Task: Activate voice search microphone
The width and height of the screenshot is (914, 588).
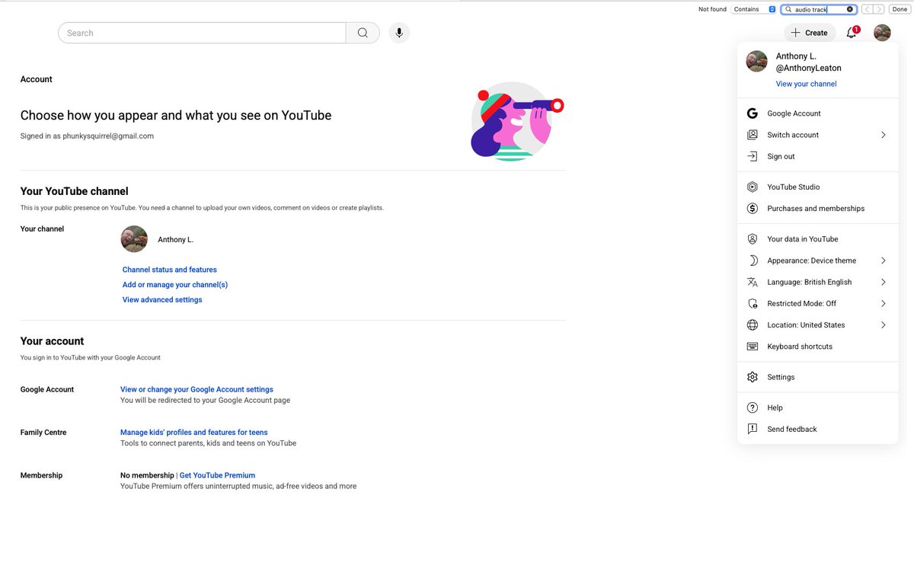Action: click(x=399, y=33)
